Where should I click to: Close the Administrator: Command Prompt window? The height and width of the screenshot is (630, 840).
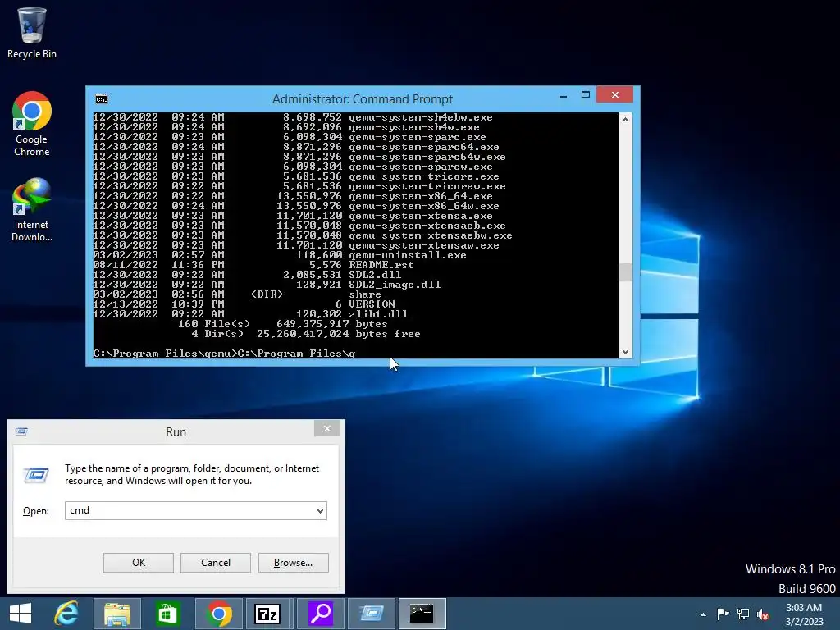pyautogui.click(x=615, y=95)
